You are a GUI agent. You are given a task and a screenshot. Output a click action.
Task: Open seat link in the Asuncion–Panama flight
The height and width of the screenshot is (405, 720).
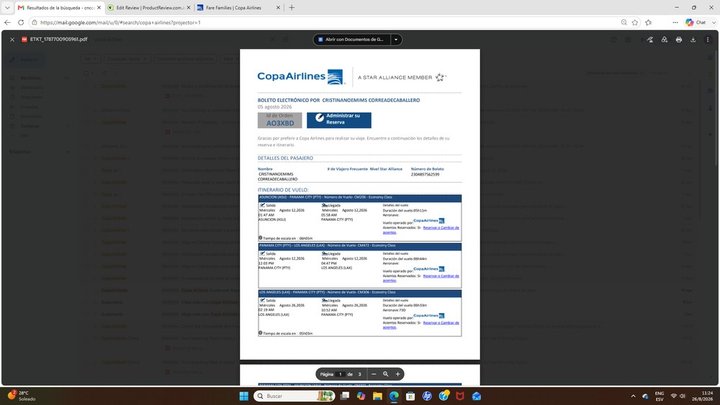tap(421, 230)
